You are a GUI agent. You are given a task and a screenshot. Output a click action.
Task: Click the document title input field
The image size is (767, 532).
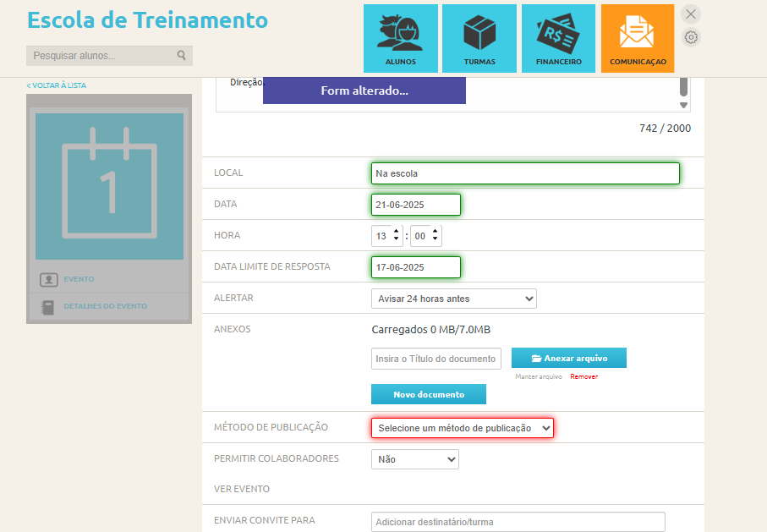[x=436, y=359]
